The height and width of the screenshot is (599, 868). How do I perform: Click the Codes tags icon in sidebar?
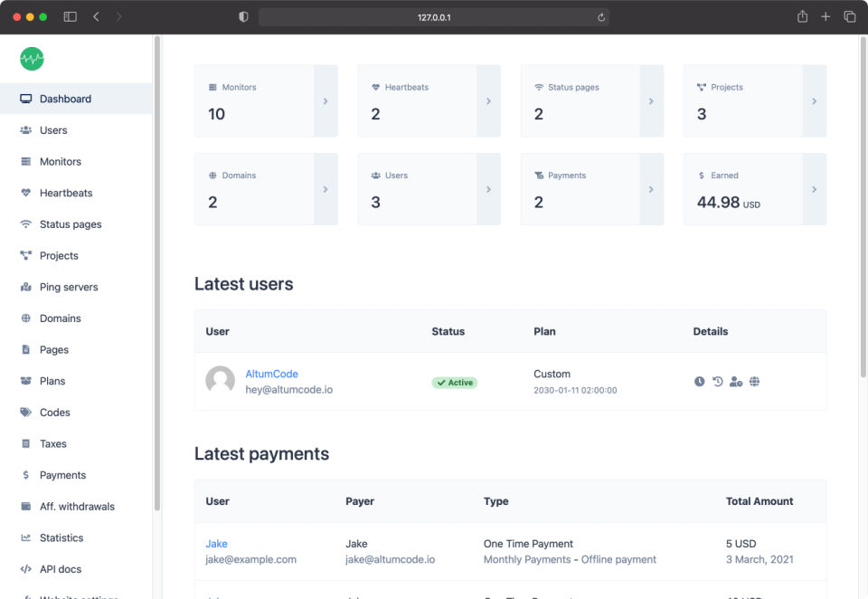[x=25, y=413]
